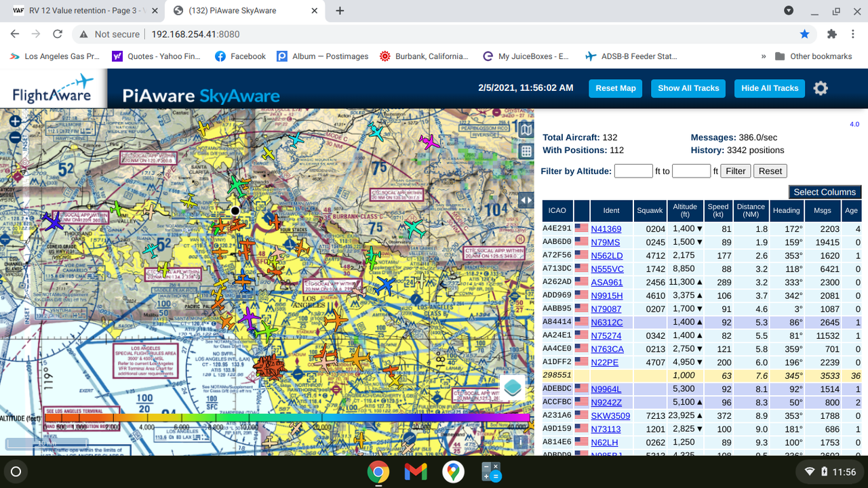Image resolution: width=868 pixels, height=488 pixels.
Task: Open Chrome extensions puzzle icon
Action: [x=832, y=34]
